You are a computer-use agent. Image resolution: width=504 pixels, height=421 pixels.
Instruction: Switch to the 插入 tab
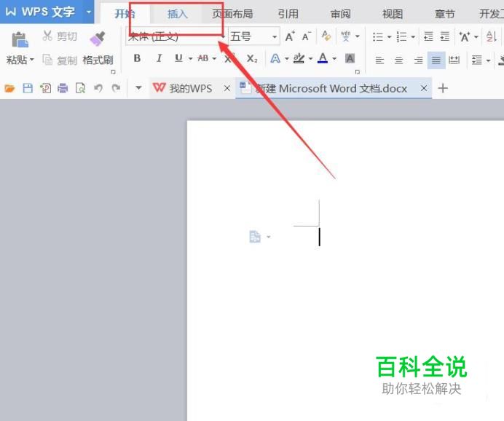177,14
